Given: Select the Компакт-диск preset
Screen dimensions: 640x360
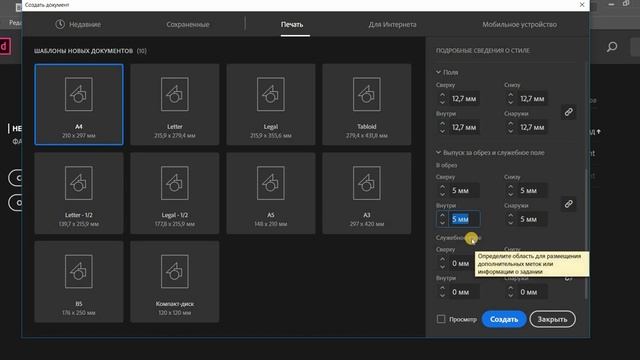Looking at the screenshot, I should coord(175,282).
